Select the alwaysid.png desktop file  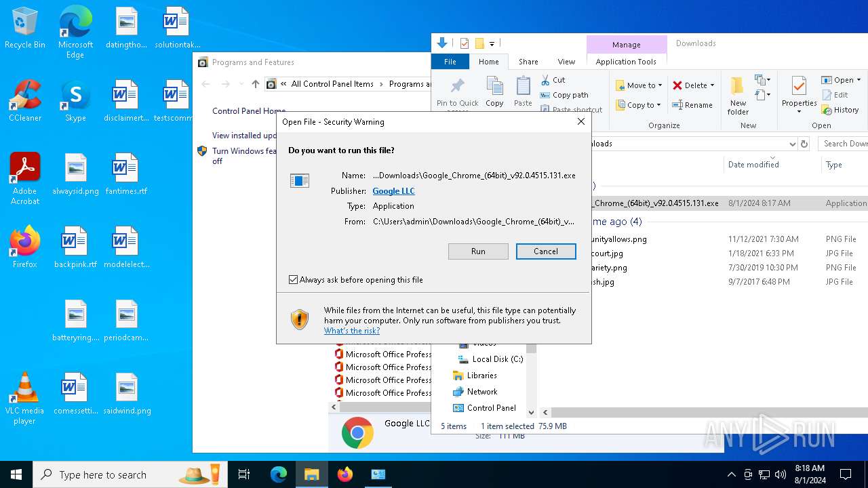click(x=75, y=175)
